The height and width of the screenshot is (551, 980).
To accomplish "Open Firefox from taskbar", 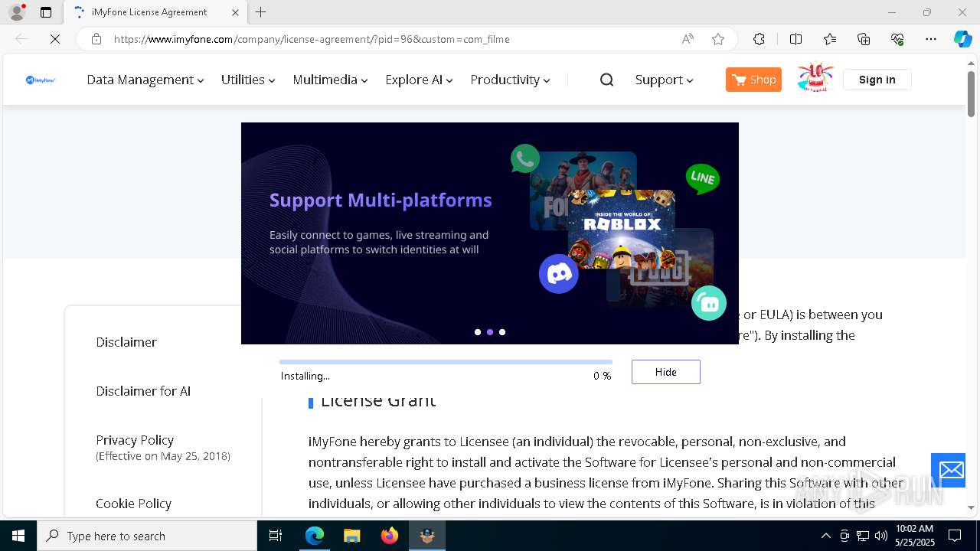I will [390, 536].
